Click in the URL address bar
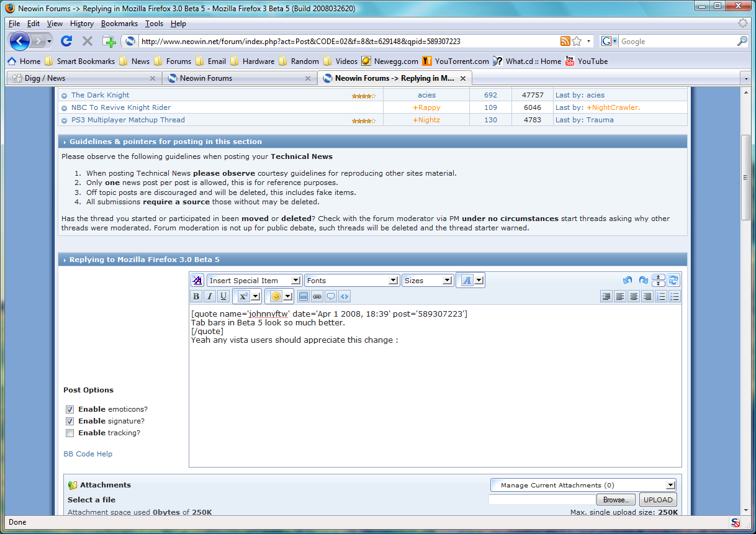Screen dimensions: 756x534 348,42
